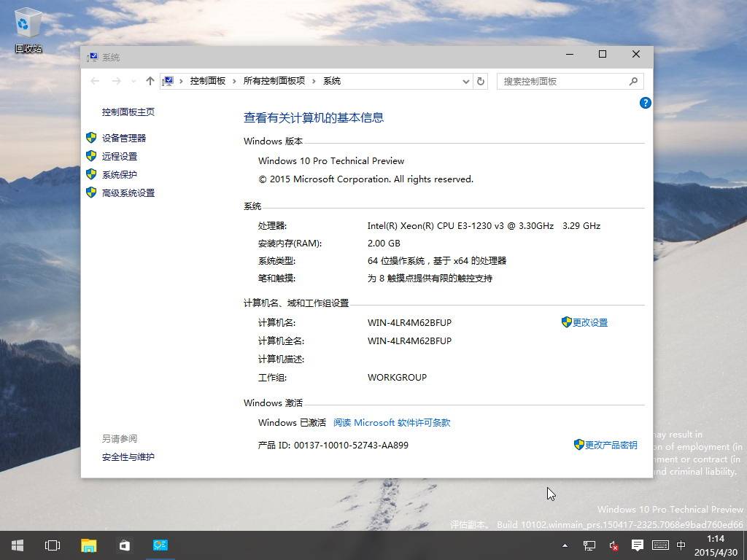Viewport: 747px width, 560px height.
Task: Show hidden tray icons arrow
Action: [x=565, y=545]
